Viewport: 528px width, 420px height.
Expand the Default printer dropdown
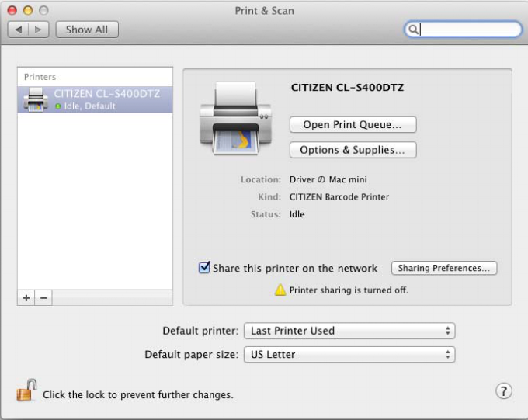tap(349, 331)
